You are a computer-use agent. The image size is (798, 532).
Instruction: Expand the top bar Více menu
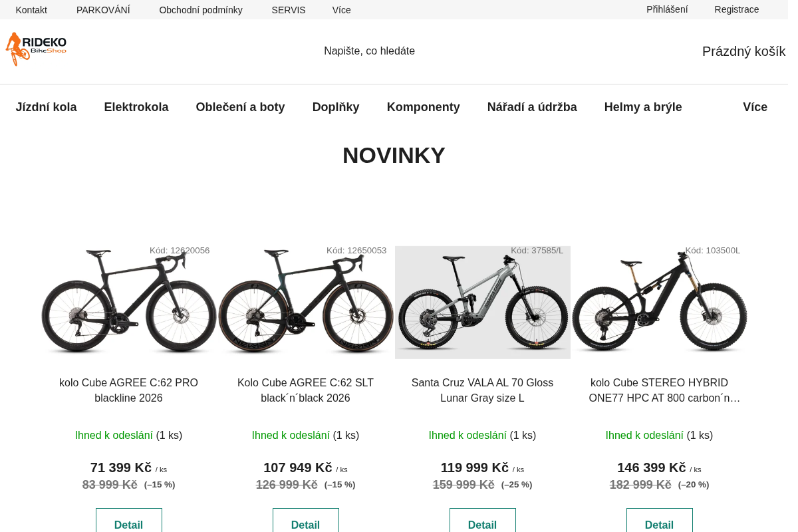(341, 10)
